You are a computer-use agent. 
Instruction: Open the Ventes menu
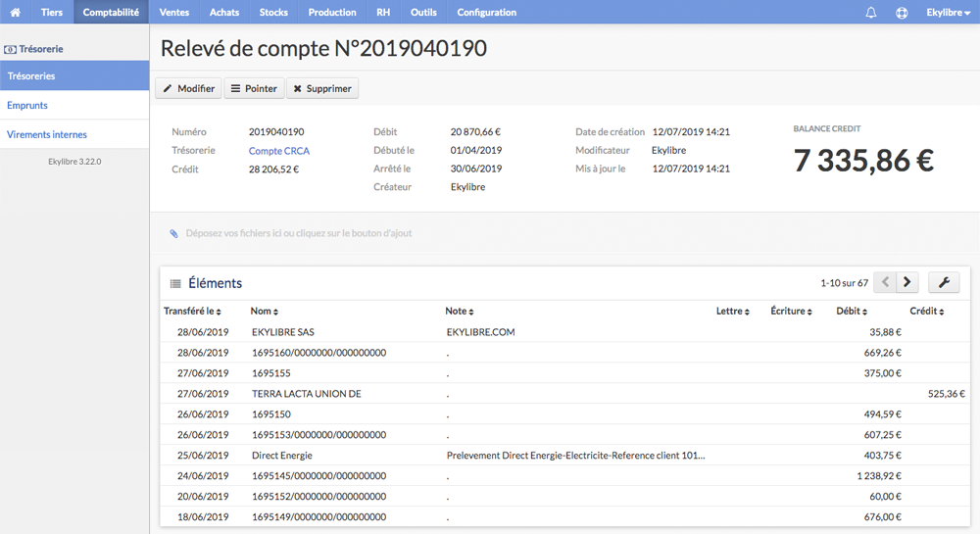coord(174,12)
